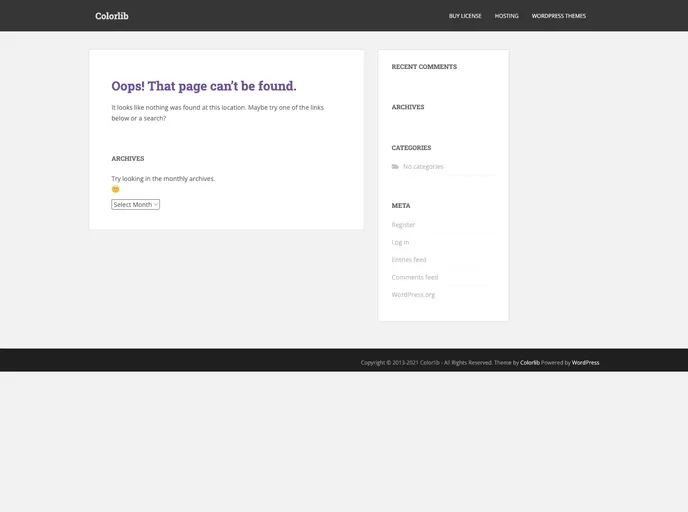Click the Log in link
The width and height of the screenshot is (688, 512).
(x=400, y=242)
